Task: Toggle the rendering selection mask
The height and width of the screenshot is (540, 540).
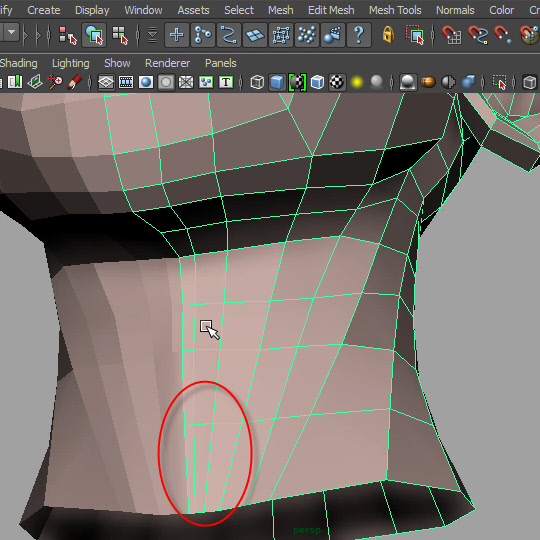Action: click(x=333, y=35)
